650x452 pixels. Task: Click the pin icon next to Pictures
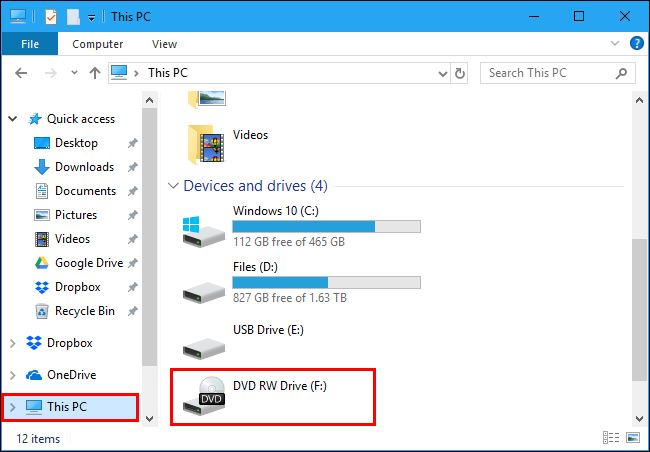(132, 216)
